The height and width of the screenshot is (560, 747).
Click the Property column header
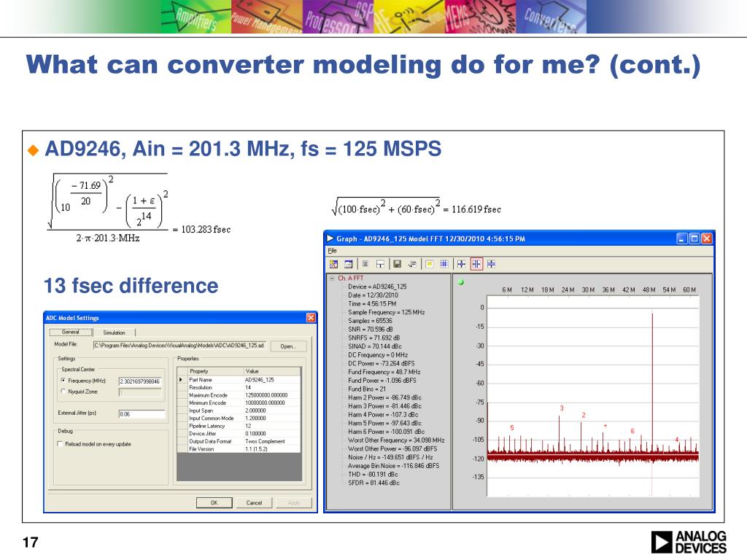point(214,371)
